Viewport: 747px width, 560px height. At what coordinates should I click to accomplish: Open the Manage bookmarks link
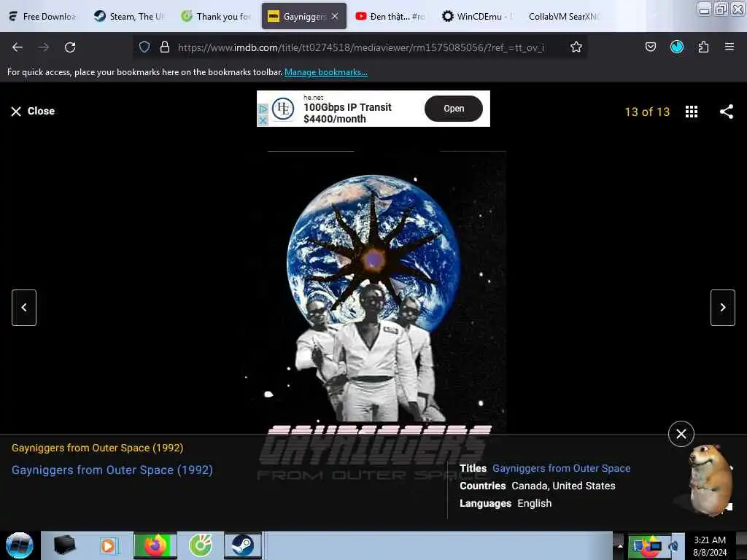(326, 72)
